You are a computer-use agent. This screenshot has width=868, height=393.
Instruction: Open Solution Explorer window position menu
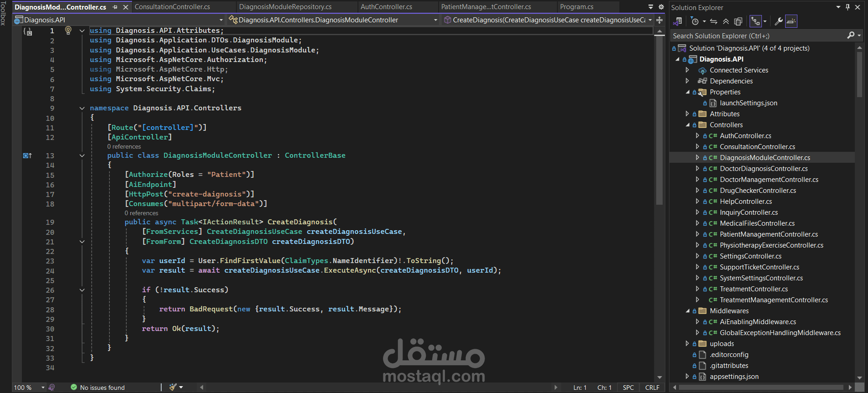(x=838, y=7)
